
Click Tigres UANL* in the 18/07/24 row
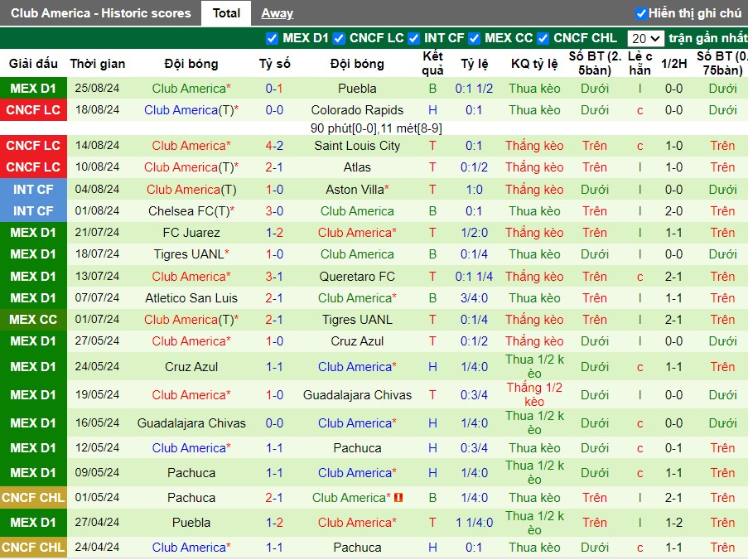pyautogui.click(x=191, y=254)
